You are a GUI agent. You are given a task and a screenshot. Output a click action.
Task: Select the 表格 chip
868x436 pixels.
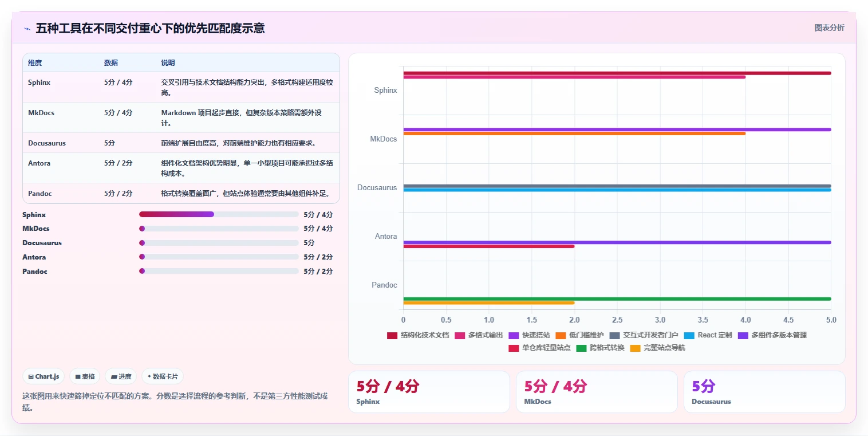tap(85, 376)
